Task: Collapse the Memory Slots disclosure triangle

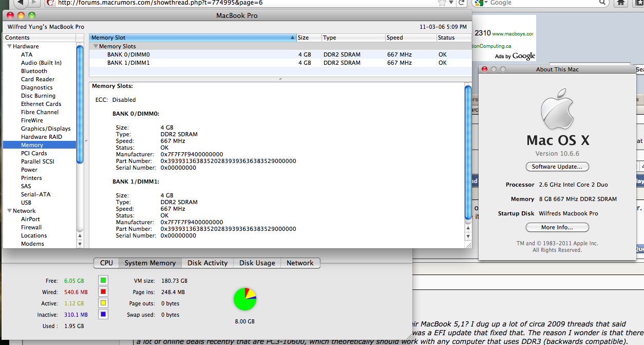Action: (96, 46)
